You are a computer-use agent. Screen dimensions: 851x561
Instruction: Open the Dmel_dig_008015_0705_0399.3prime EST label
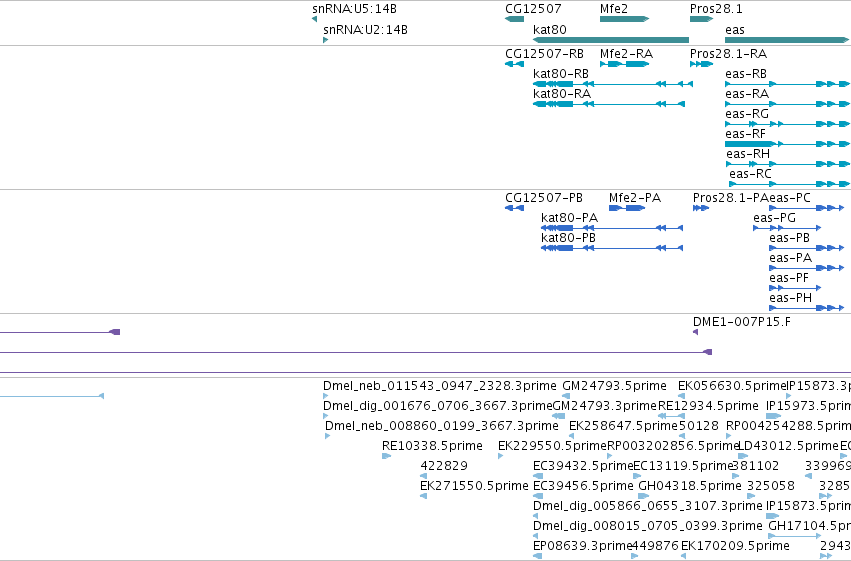(x=647, y=526)
